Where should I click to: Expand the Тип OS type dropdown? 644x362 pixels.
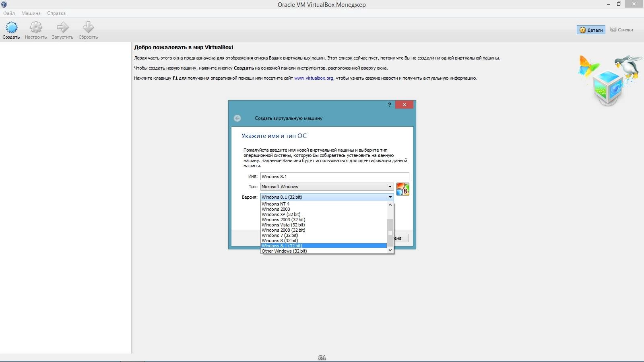(327, 187)
